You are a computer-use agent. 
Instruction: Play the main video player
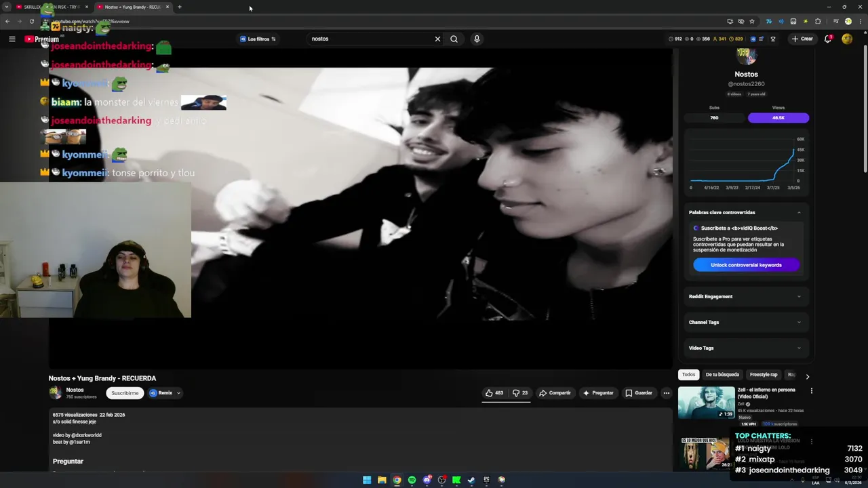pyautogui.click(x=360, y=209)
